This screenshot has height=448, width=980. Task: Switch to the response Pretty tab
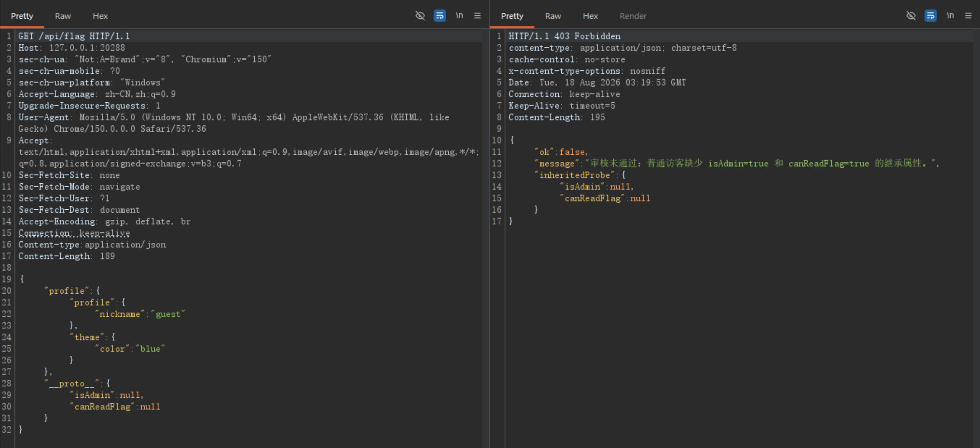point(512,16)
